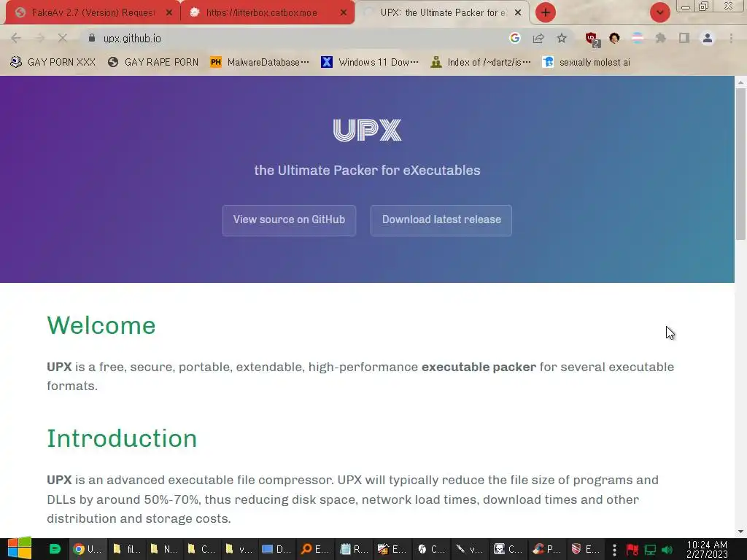Show hidden tray icons via dots
Screen dimensions: 747x560
tap(614, 550)
